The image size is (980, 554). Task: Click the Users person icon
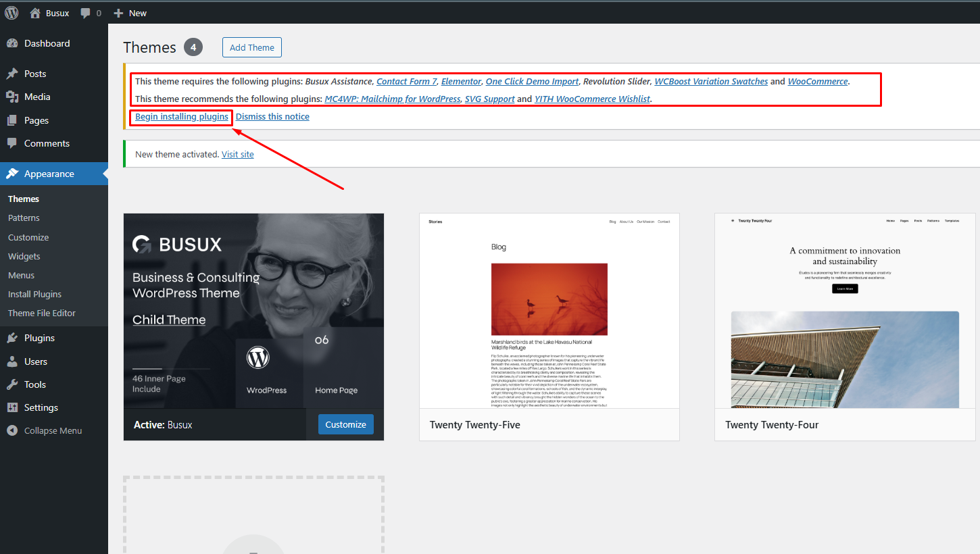(12, 361)
